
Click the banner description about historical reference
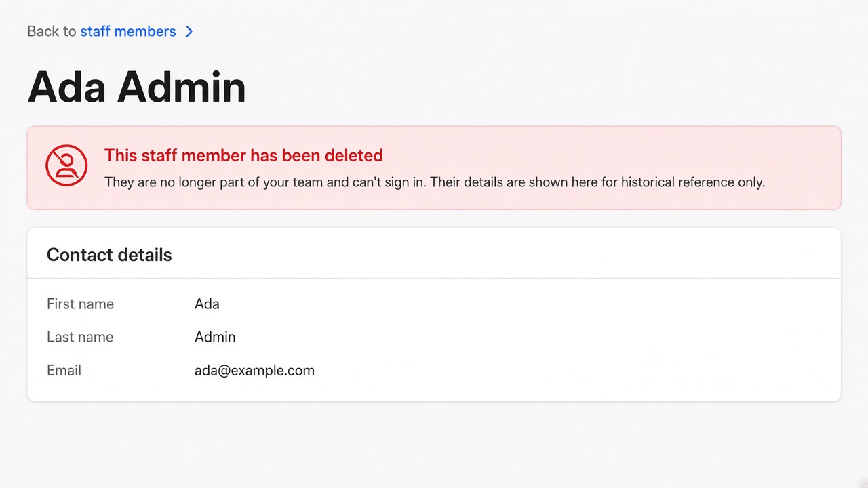point(435,182)
